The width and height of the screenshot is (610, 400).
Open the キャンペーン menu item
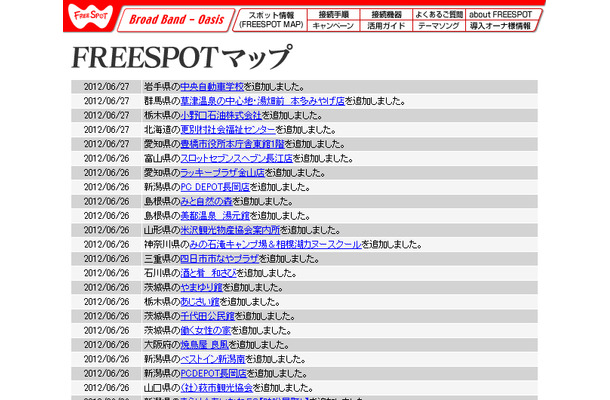333,26
